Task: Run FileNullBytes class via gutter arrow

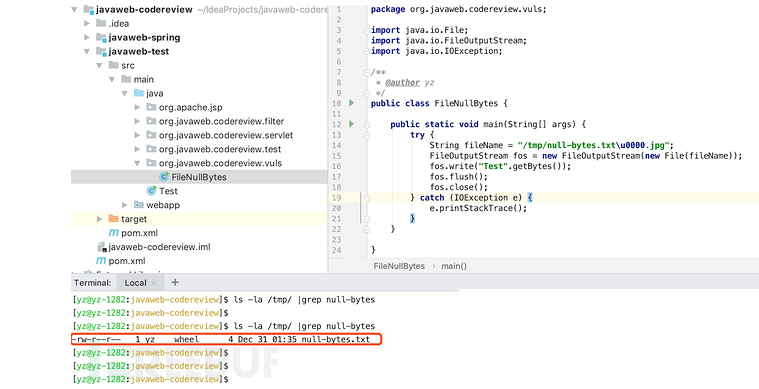Action: pos(351,103)
